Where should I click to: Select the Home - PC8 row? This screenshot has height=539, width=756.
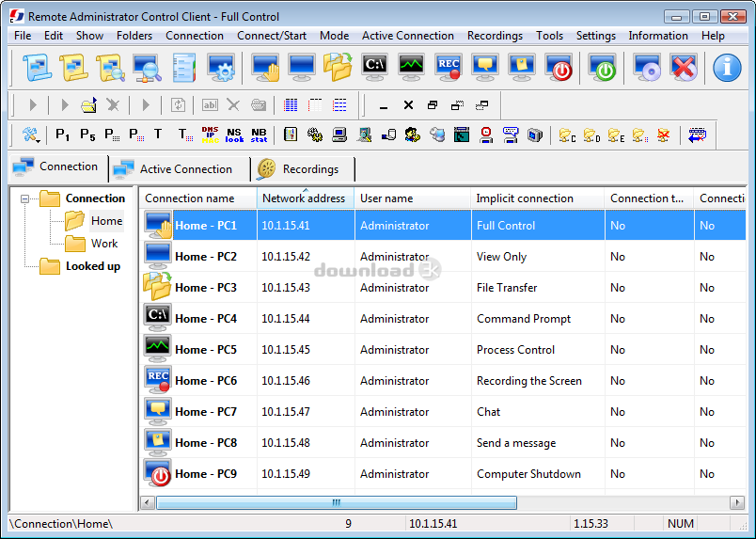coord(442,443)
